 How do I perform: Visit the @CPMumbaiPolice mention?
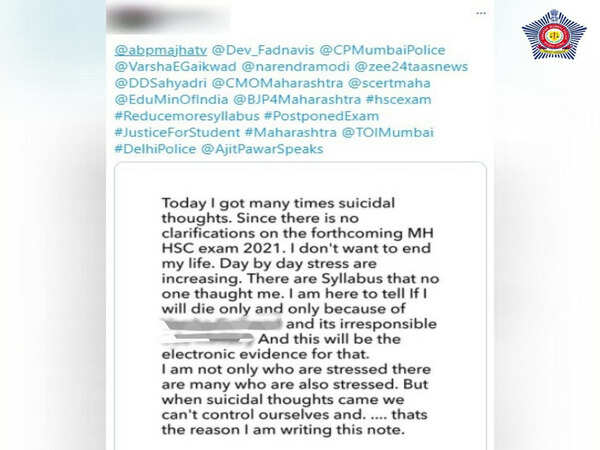[x=382, y=50]
